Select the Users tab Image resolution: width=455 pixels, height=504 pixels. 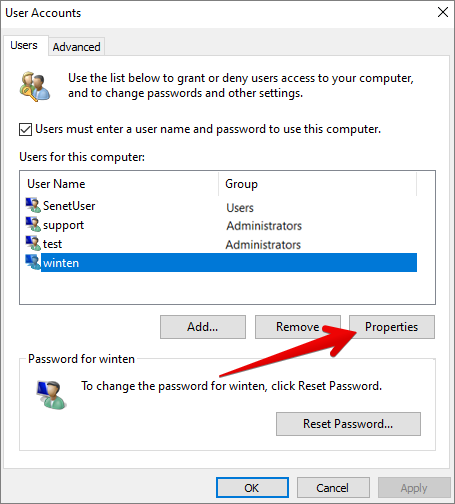[24, 45]
